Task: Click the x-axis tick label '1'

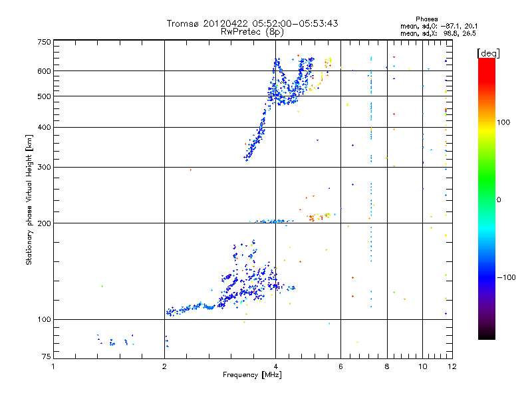Action: pos(53,366)
